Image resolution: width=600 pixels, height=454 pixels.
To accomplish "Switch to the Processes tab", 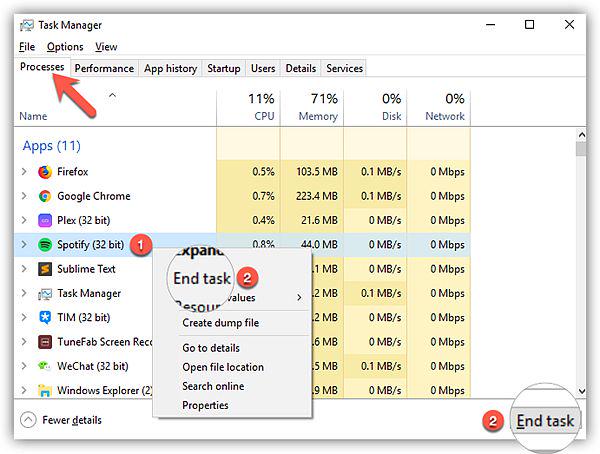I will [x=42, y=67].
